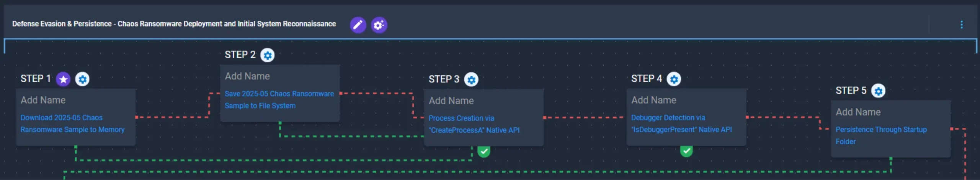Image resolution: width=980 pixels, height=180 pixels.
Task: Open the three-dot options menu at top right
Action: 961,25
